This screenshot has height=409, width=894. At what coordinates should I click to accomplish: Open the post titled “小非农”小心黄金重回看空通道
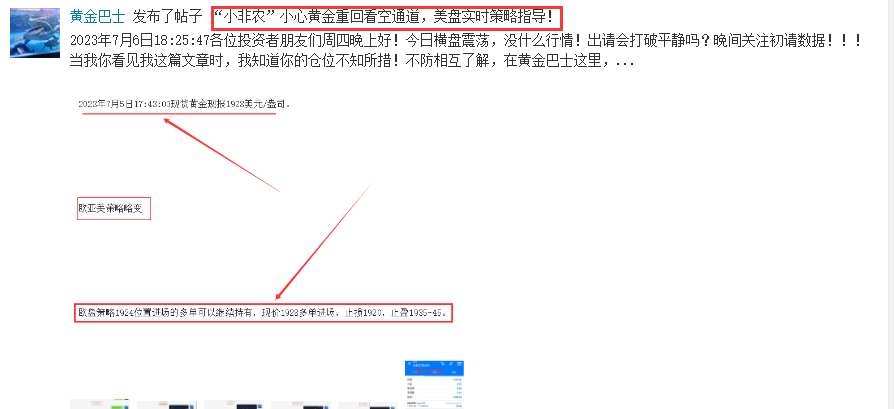click(387, 18)
